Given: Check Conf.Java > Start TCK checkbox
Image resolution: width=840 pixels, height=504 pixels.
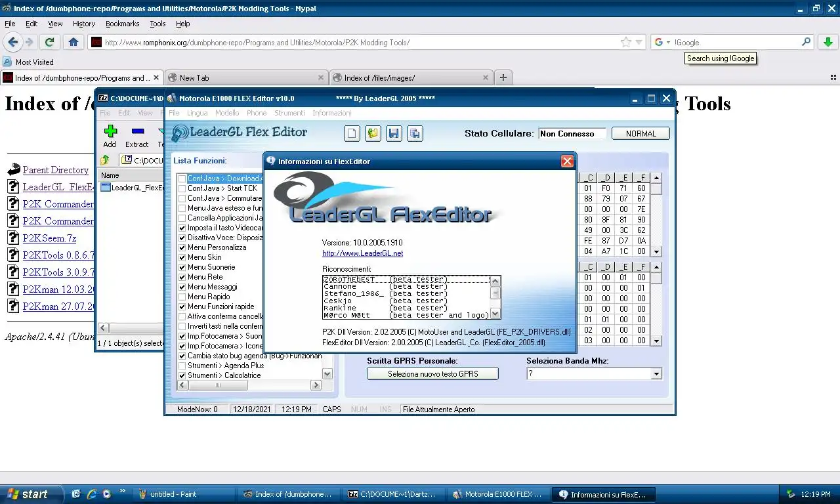Looking at the screenshot, I should pyautogui.click(x=182, y=188).
